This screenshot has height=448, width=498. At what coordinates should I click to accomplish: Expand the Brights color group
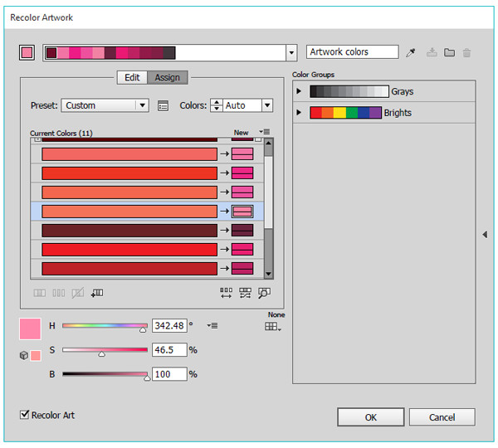pyautogui.click(x=300, y=112)
